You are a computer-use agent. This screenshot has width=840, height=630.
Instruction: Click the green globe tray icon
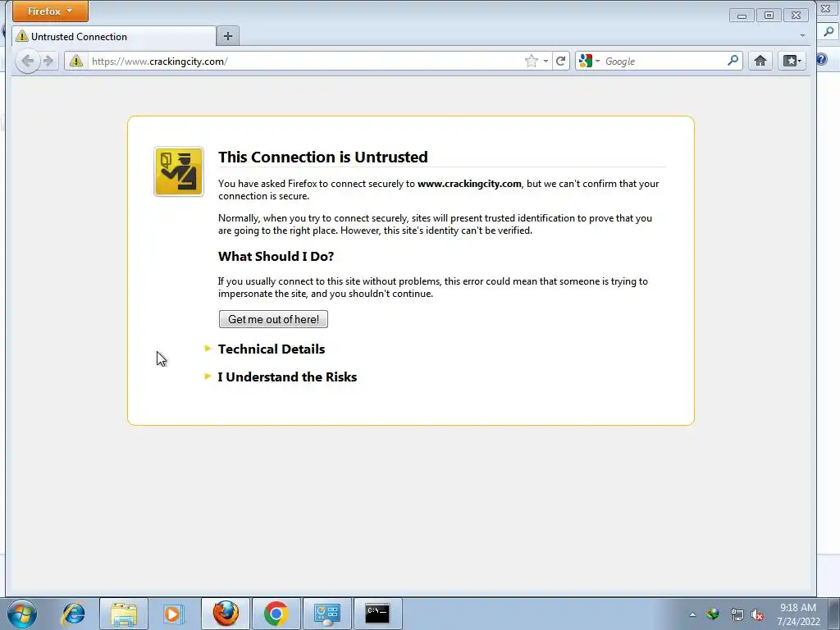[x=713, y=614]
